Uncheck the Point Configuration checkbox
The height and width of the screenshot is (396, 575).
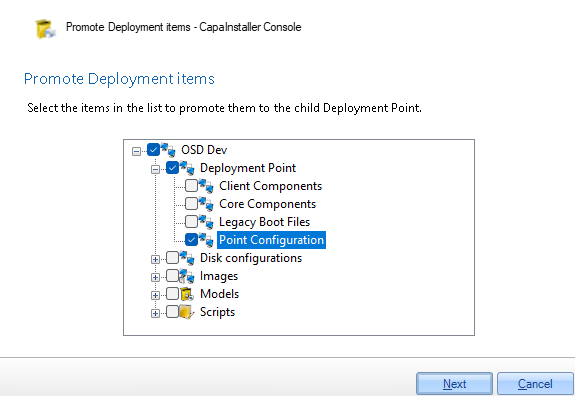(x=191, y=240)
